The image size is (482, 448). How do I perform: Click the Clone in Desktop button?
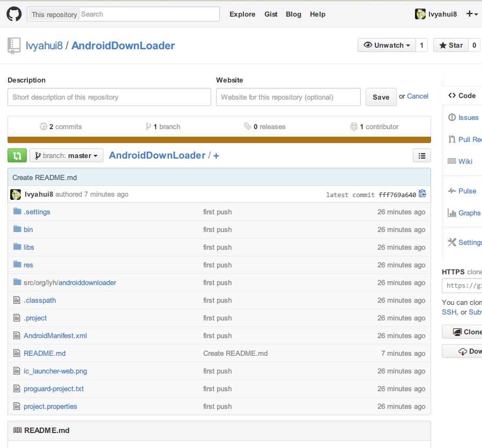click(462, 332)
